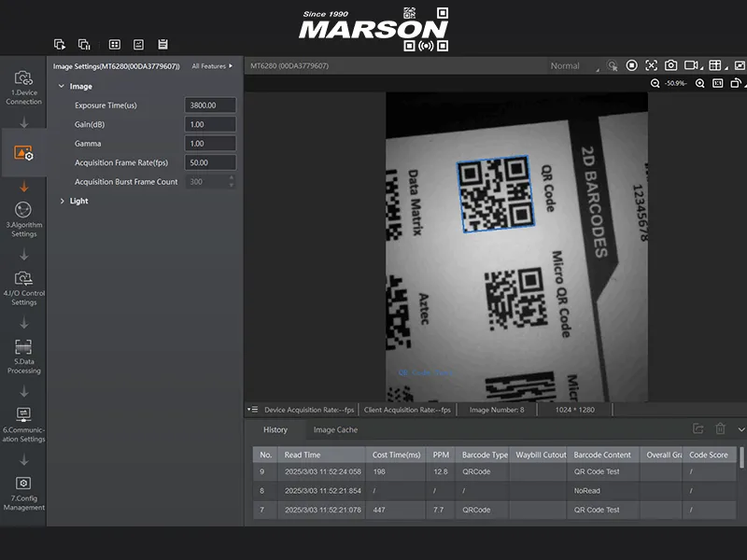Click the MT6280 (00DA3779607) device title
The height and width of the screenshot is (560, 747).
(x=289, y=65)
